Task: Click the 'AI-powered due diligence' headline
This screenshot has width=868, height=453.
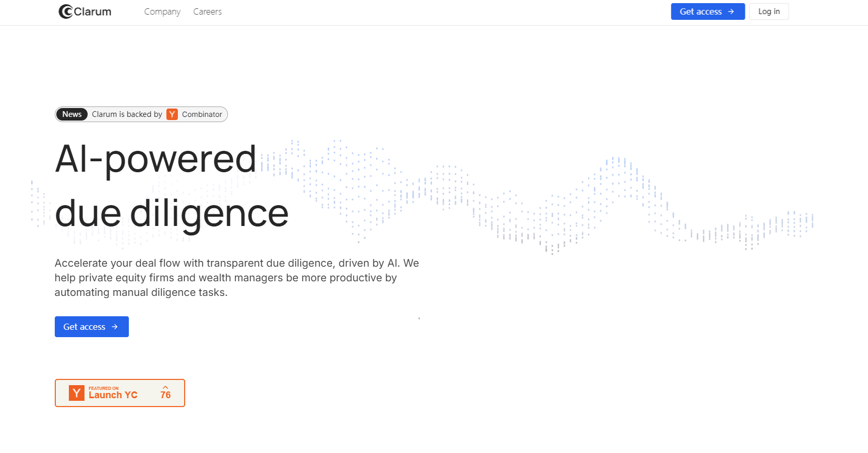Action: tap(172, 186)
